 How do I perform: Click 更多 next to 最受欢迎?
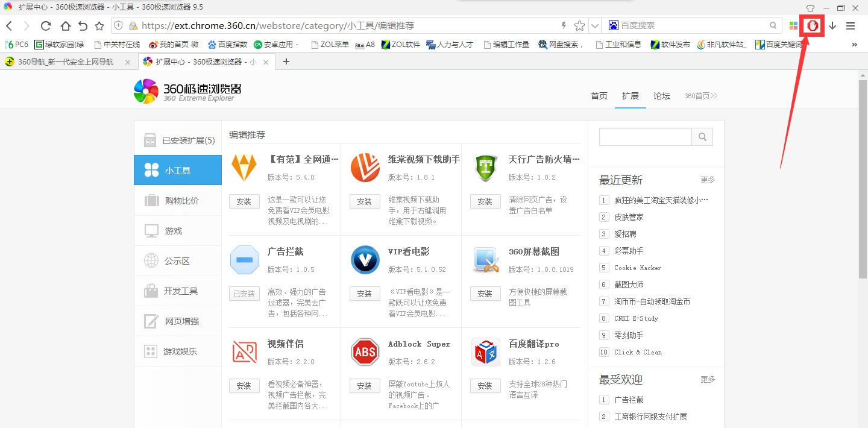pyautogui.click(x=708, y=379)
